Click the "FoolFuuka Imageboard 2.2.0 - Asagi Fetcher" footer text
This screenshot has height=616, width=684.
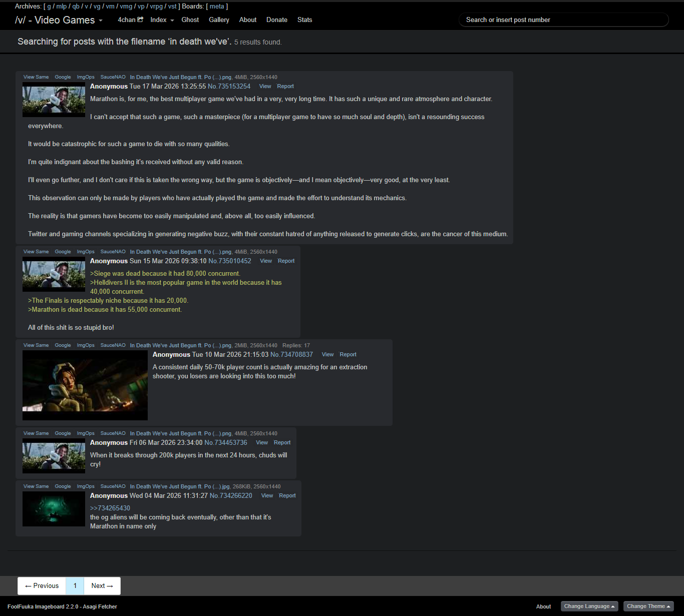coord(62,606)
